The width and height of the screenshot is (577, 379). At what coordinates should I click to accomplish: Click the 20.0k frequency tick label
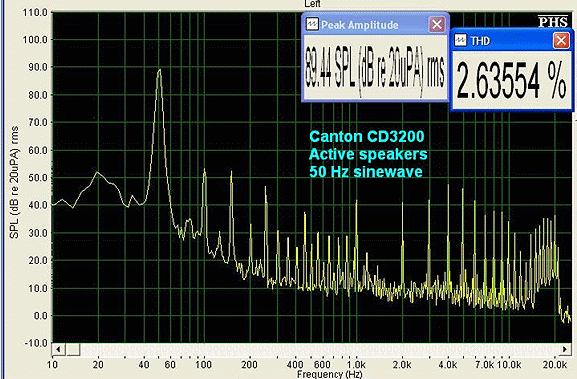555,364
